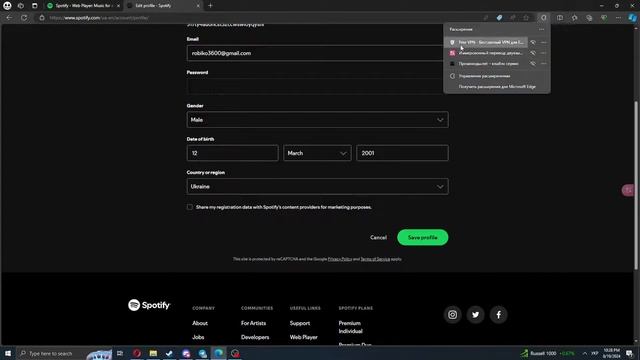Click the Spotify logo in the footer
This screenshot has height=360, width=640.
coord(149,305)
